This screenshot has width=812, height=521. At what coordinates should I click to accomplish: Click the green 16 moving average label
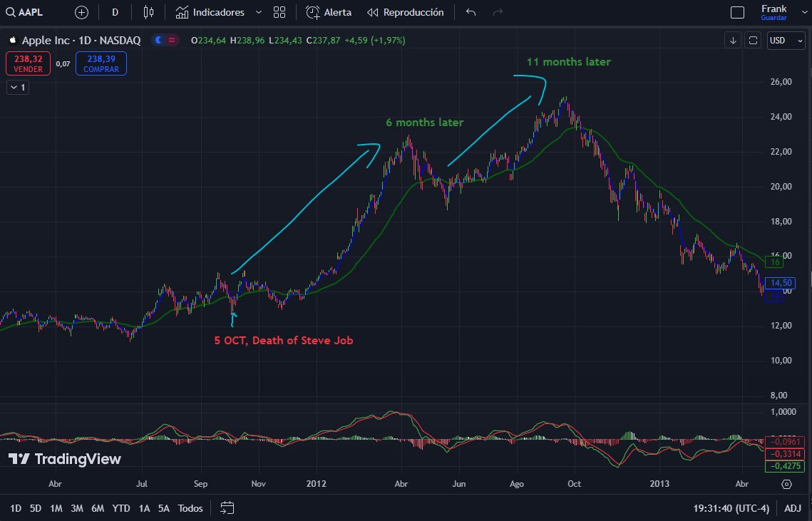[x=775, y=262]
